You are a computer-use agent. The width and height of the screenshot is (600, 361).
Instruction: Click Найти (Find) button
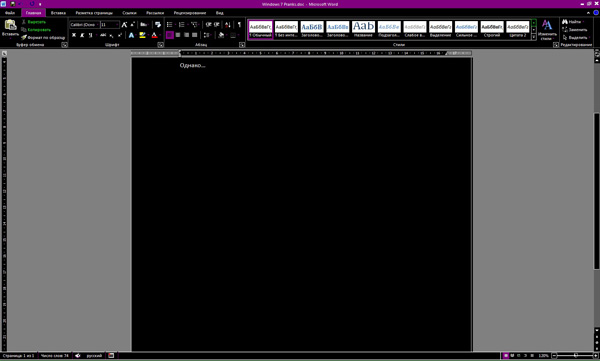click(574, 22)
